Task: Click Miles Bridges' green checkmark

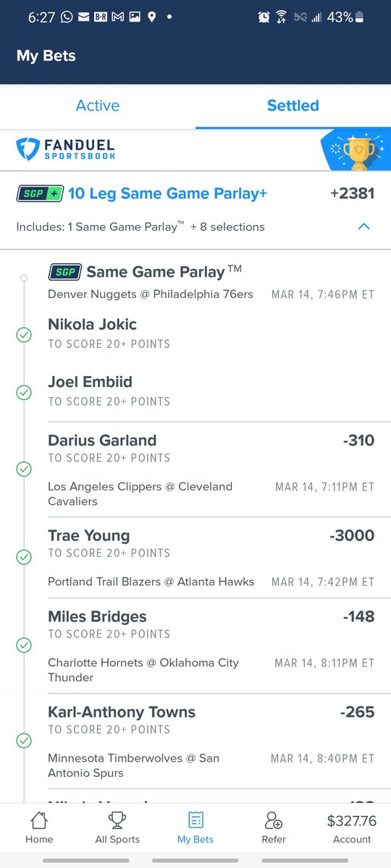Action: pos(24,644)
